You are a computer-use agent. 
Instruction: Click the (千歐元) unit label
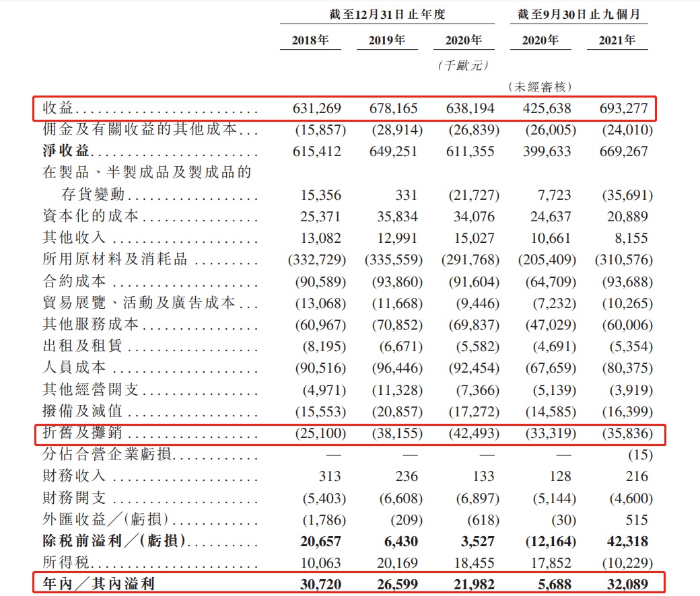[x=463, y=65]
